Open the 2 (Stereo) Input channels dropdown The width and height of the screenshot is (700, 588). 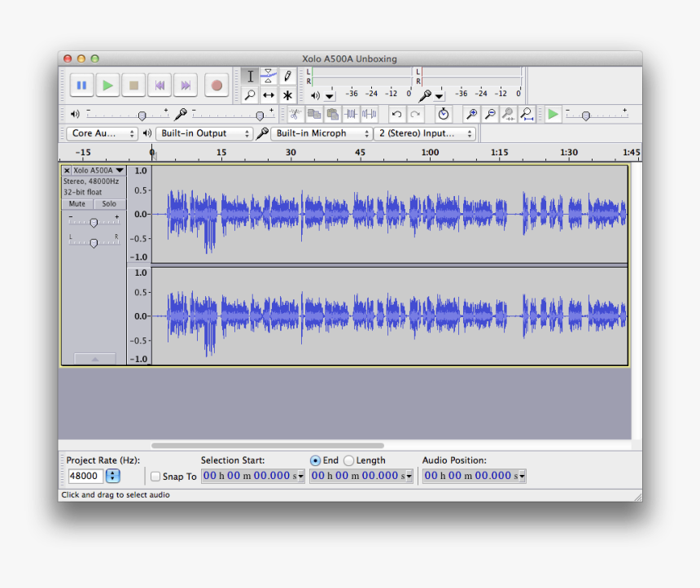(x=426, y=133)
